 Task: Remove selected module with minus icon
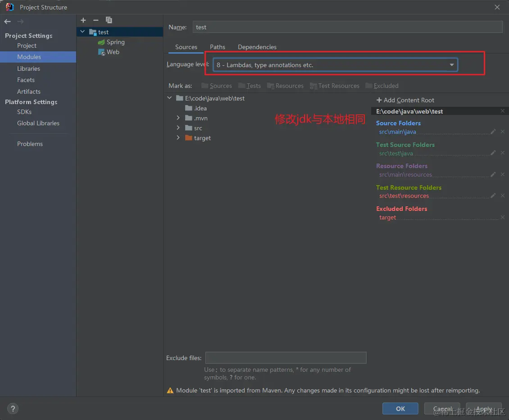(x=96, y=20)
